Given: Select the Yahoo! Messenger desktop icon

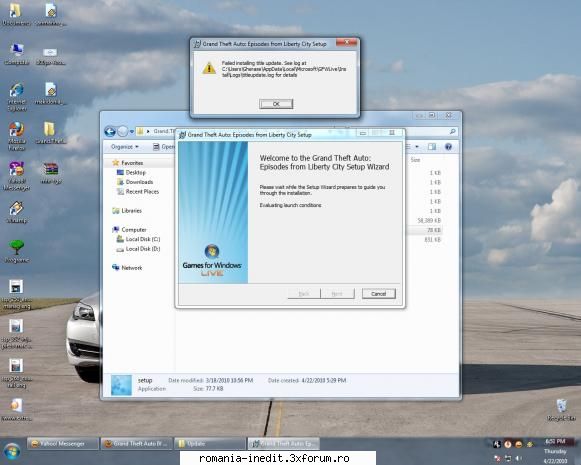Looking at the screenshot, I should [x=17, y=176].
